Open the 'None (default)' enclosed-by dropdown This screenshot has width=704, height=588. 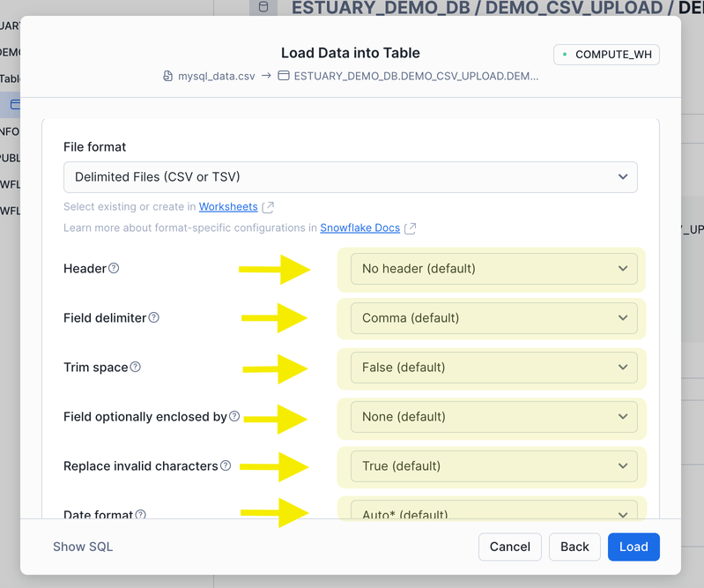tap(494, 417)
